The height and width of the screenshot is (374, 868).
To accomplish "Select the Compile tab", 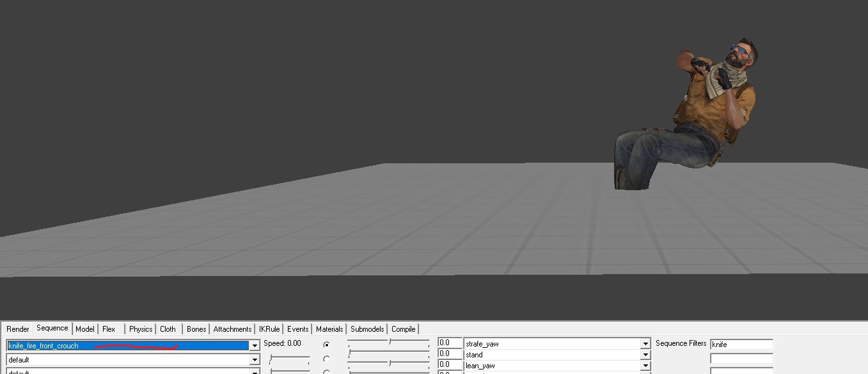I will pyautogui.click(x=403, y=329).
